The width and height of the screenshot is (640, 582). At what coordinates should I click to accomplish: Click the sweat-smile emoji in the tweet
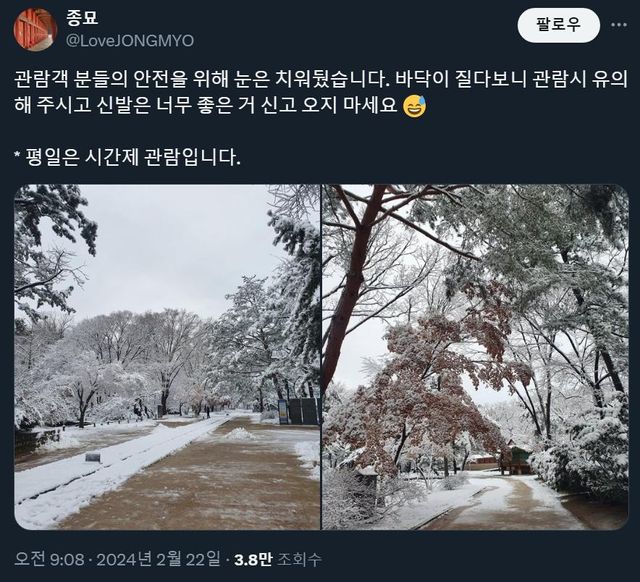click(x=414, y=107)
